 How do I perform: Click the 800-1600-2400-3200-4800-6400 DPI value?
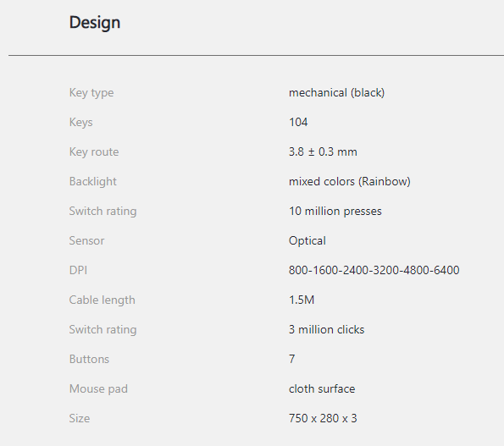pyautogui.click(x=374, y=270)
